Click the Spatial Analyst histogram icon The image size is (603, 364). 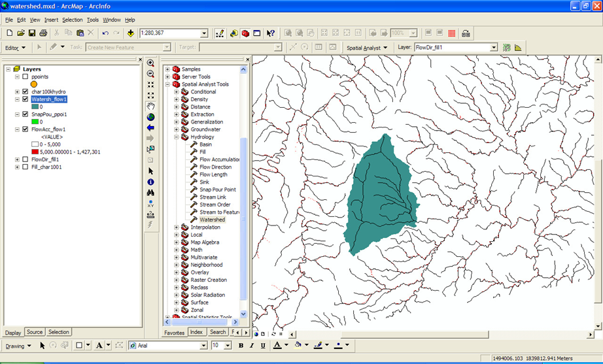click(x=518, y=48)
